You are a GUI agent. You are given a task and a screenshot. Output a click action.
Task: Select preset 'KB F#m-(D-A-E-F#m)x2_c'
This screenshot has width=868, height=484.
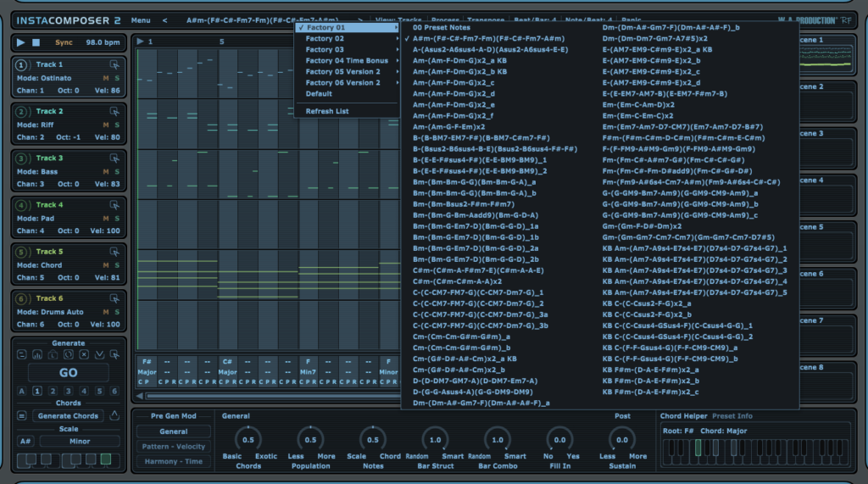650,392
